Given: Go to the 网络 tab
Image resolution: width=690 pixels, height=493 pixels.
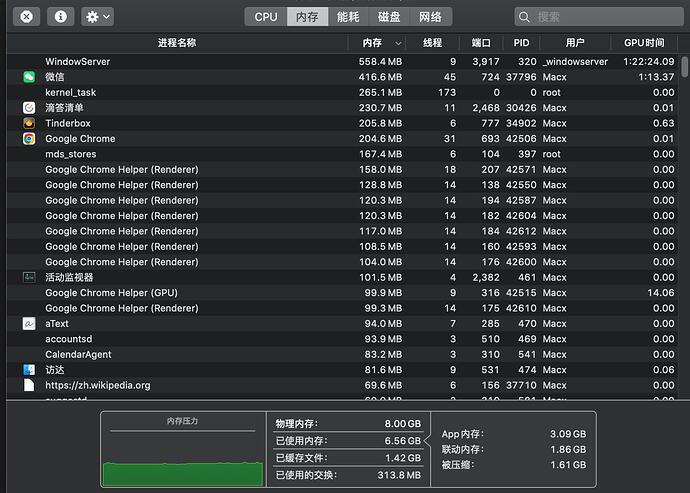Looking at the screenshot, I should coord(430,17).
